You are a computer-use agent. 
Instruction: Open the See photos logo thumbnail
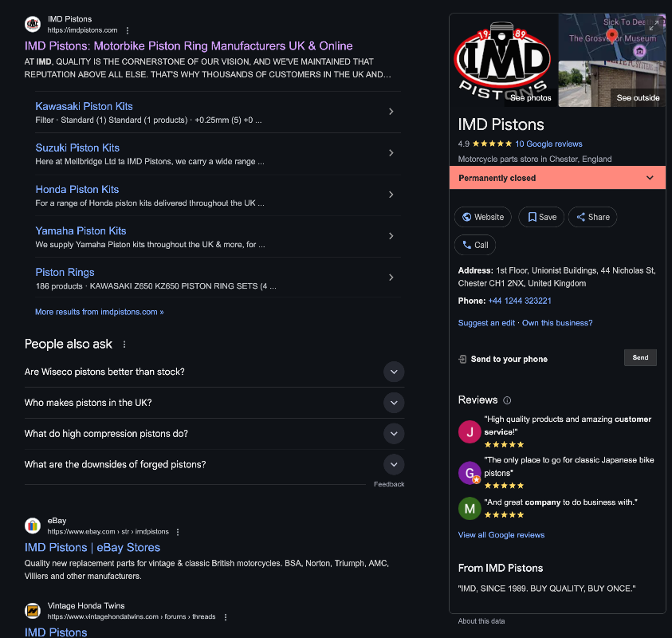tap(503, 60)
